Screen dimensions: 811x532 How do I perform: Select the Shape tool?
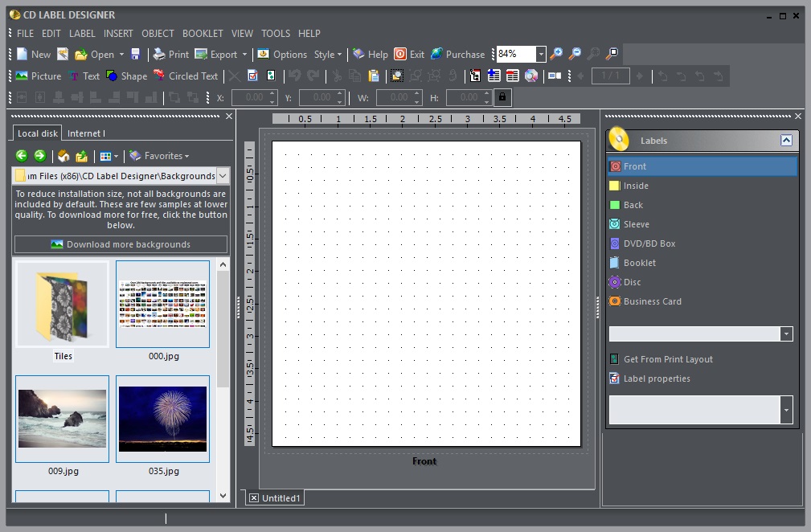[126, 76]
